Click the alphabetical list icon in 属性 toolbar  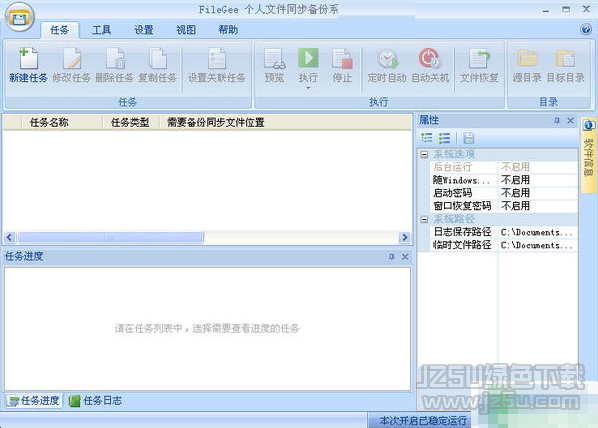point(444,138)
